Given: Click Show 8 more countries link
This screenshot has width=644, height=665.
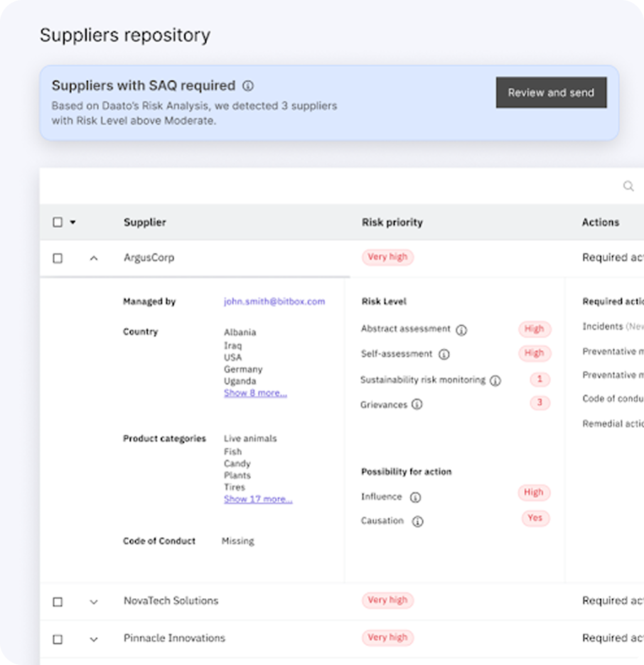Looking at the screenshot, I should coord(255,393).
